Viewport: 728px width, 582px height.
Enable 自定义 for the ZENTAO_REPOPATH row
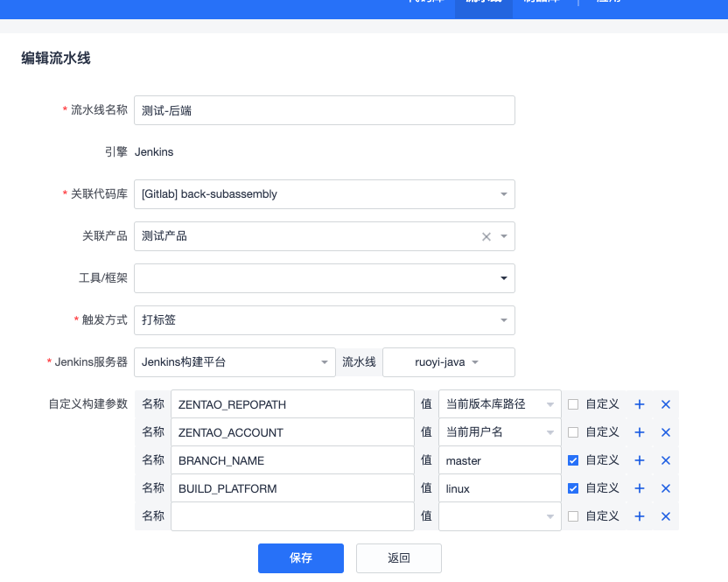[x=573, y=404]
